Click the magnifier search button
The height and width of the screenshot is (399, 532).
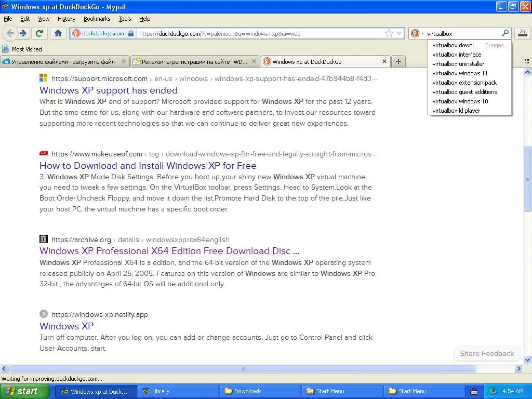(505, 33)
